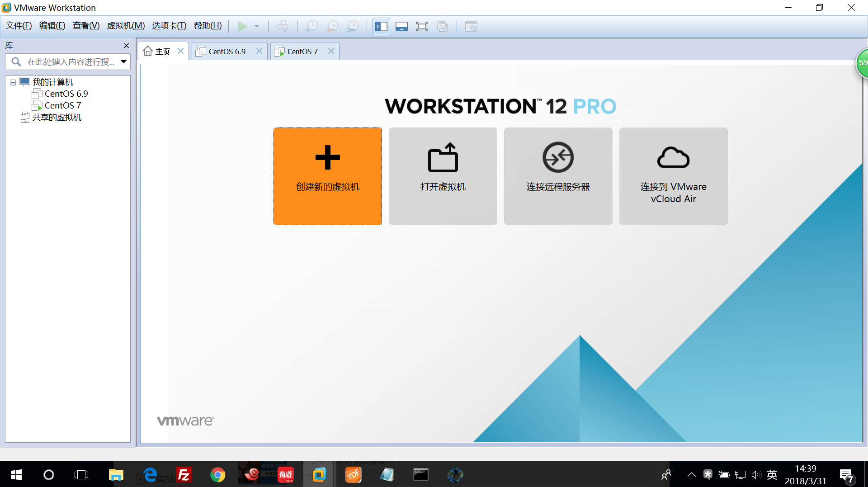Click the People icon in taskbar

pyautogui.click(x=666, y=474)
